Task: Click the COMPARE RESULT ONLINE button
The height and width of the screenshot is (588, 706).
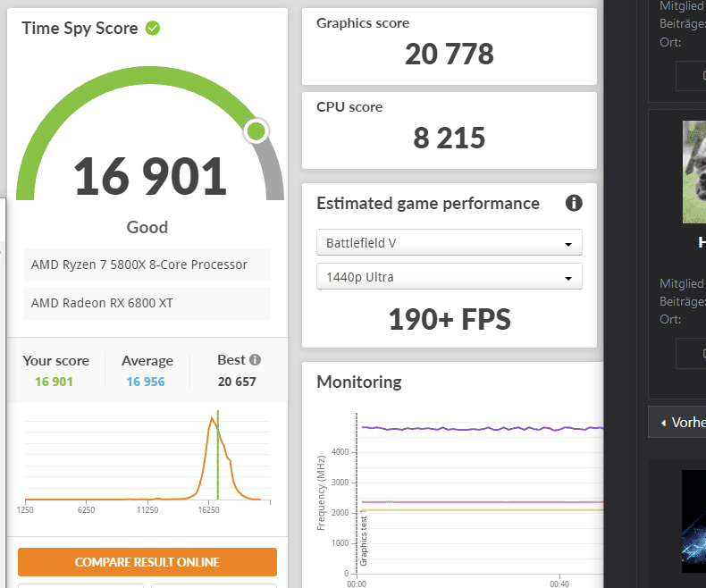Action: pos(147,562)
